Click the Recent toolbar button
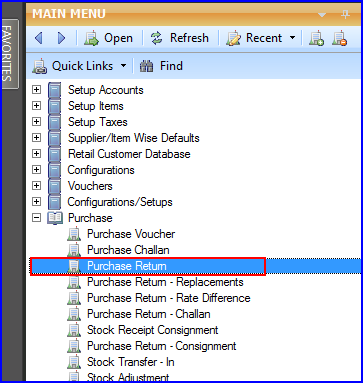 pos(255,38)
